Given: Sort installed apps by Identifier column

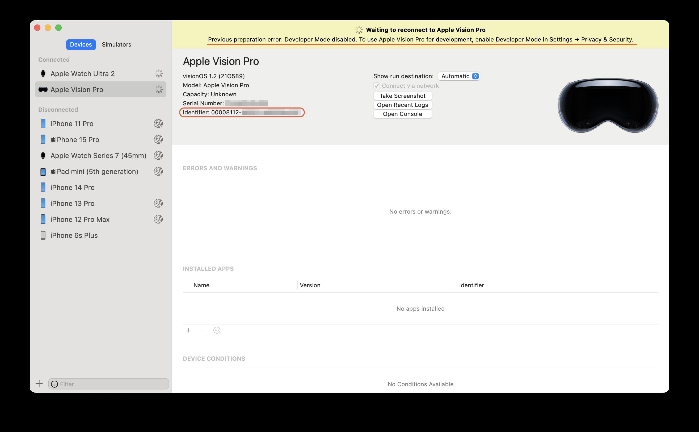Looking at the screenshot, I should tap(472, 285).
